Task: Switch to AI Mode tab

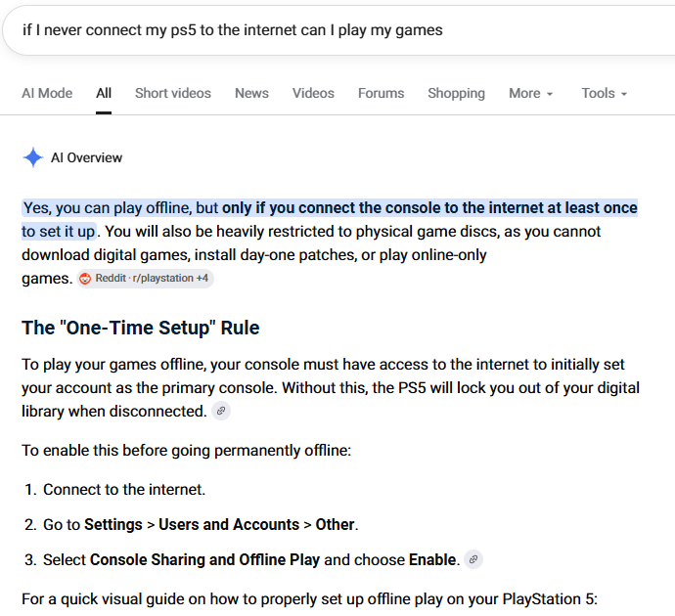Action: 47,93
